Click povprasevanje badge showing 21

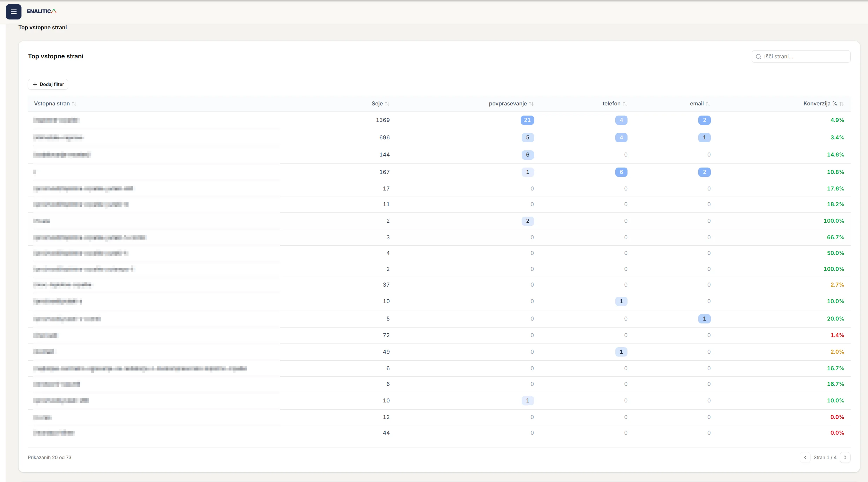click(527, 120)
